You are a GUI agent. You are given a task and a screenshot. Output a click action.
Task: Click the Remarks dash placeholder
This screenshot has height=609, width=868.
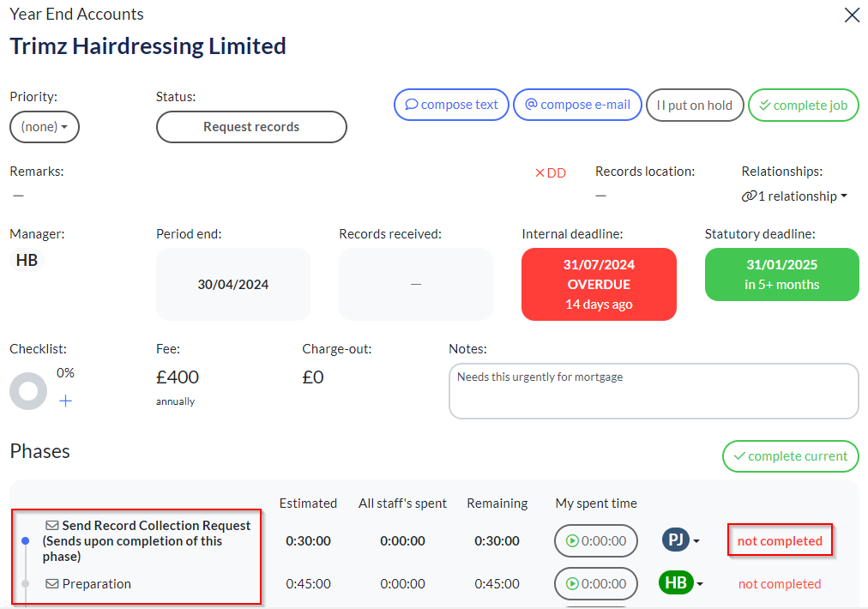point(18,196)
